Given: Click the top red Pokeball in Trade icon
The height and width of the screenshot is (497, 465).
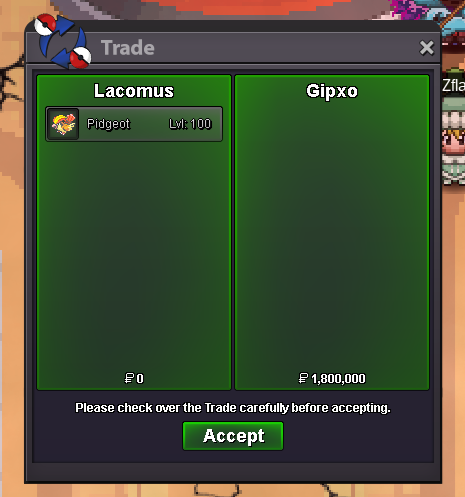Looking at the screenshot, I should click(45, 24).
